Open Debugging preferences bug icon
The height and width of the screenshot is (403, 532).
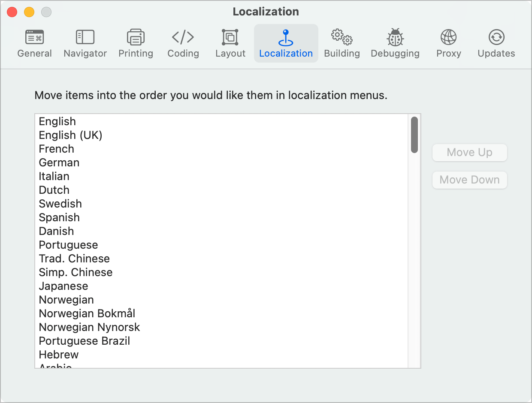395,38
